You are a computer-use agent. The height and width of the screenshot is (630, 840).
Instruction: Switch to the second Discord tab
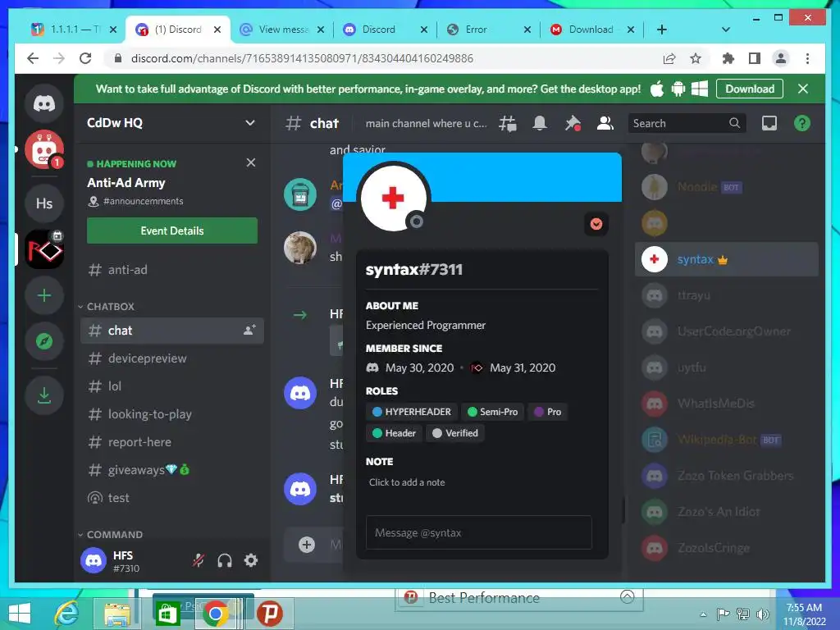click(386, 30)
